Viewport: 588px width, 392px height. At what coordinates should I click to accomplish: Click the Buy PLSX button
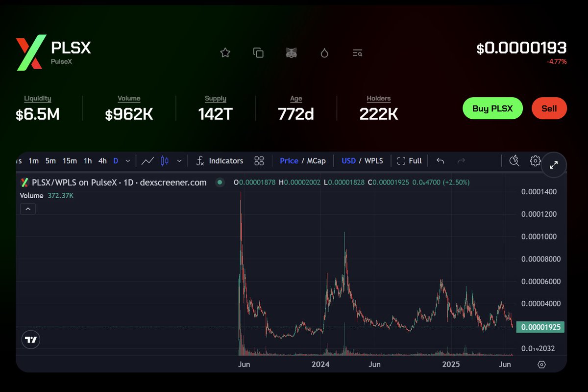(x=492, y=108)
